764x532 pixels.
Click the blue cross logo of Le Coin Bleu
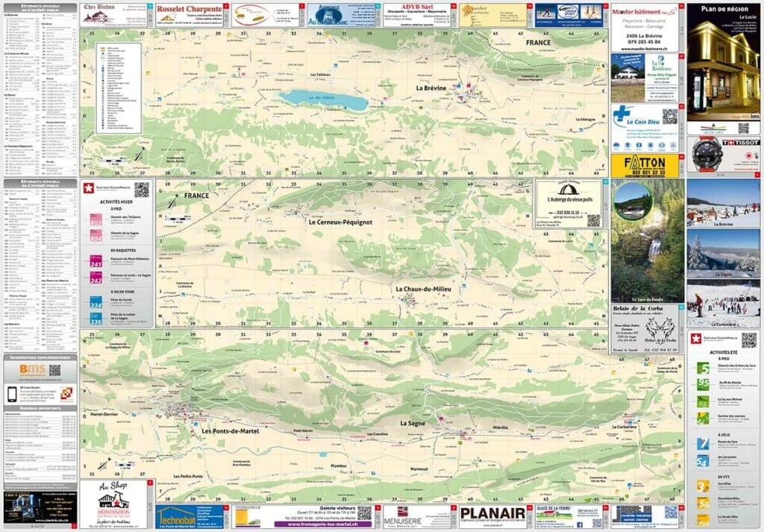tap(621, 113)
